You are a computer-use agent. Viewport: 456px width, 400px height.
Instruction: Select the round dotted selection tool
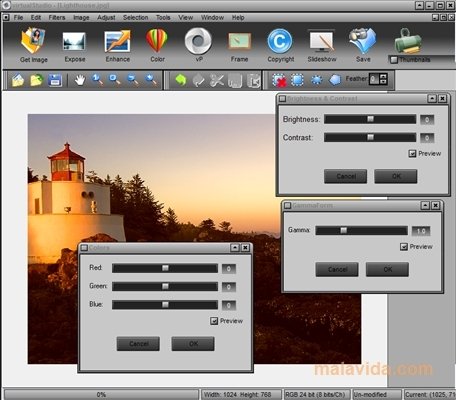[316, 80]
